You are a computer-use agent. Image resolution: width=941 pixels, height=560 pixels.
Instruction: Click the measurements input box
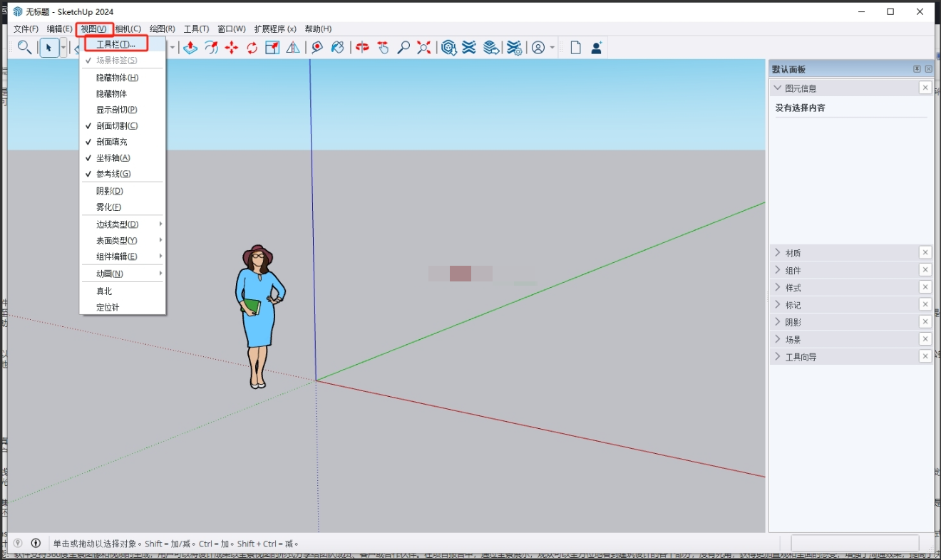855,543
